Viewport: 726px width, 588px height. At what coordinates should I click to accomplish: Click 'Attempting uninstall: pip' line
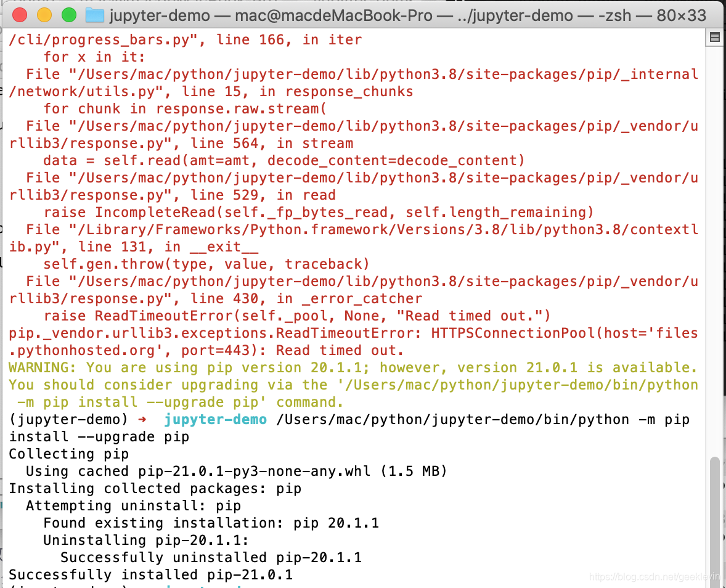click(x=133, y=505)
